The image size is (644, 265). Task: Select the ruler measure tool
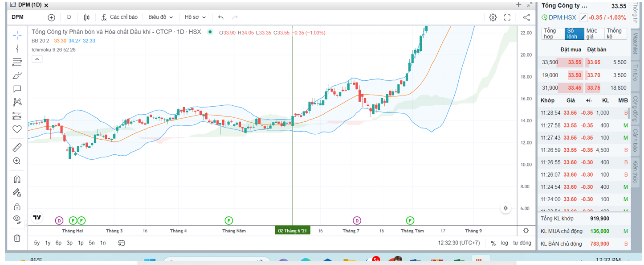coord(17,147)
